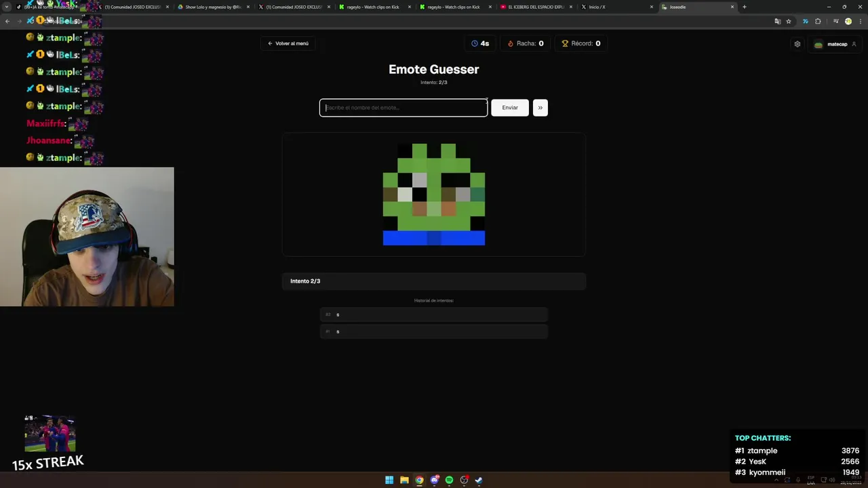Screen dimensions: 868x488
Task: Open the settings gear on the Joseodle page
Action: [x=797, y=44]
